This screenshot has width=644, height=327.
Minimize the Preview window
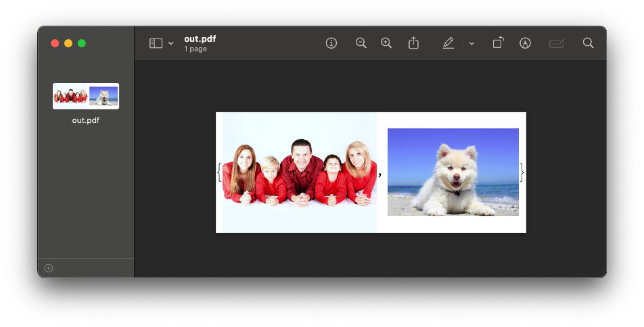68,43
